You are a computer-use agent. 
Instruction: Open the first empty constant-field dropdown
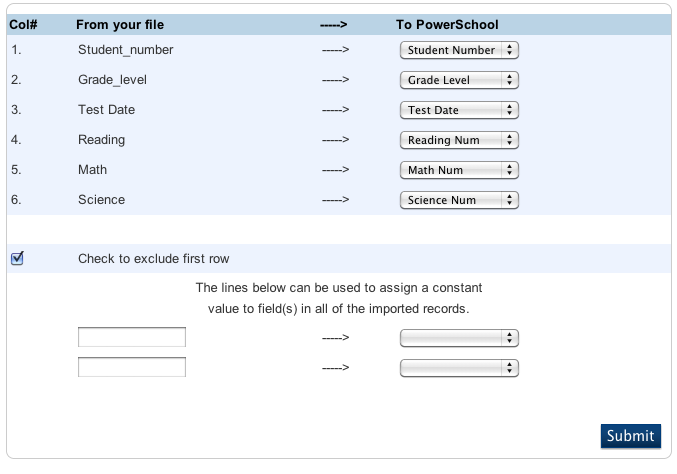(x=459, y=338)
